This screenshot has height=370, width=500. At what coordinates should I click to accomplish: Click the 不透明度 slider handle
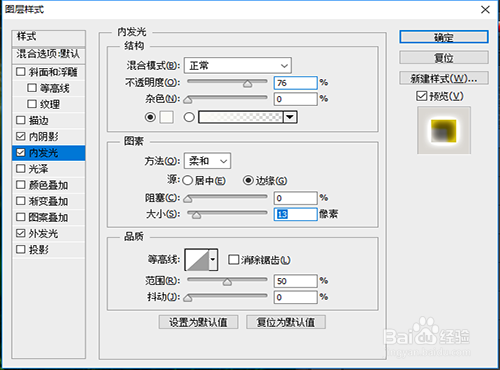click(247, 84)
